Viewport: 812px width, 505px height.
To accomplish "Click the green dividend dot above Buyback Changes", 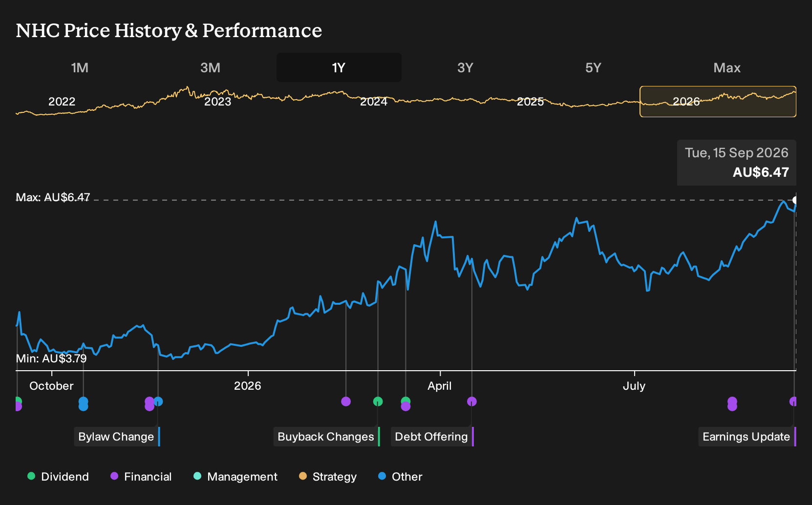I will click(x=378, y=401).
